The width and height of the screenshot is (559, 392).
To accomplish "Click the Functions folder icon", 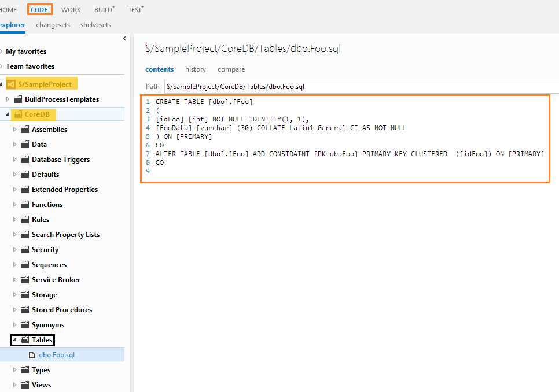I will [25, 205].
